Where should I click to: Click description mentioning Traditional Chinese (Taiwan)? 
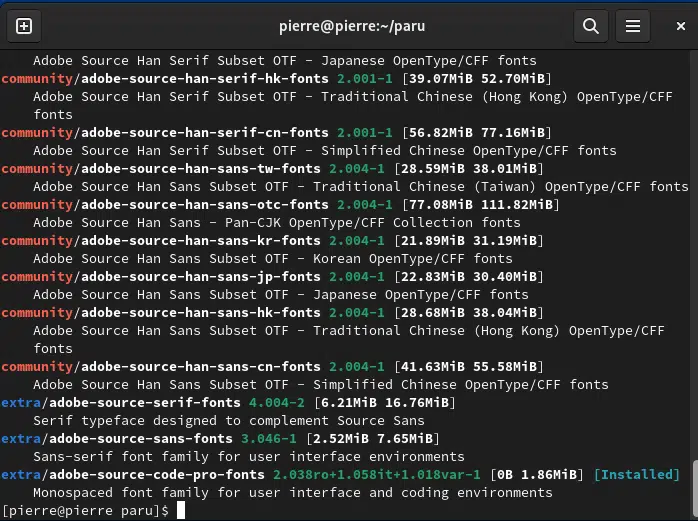(x=361, y=187)
